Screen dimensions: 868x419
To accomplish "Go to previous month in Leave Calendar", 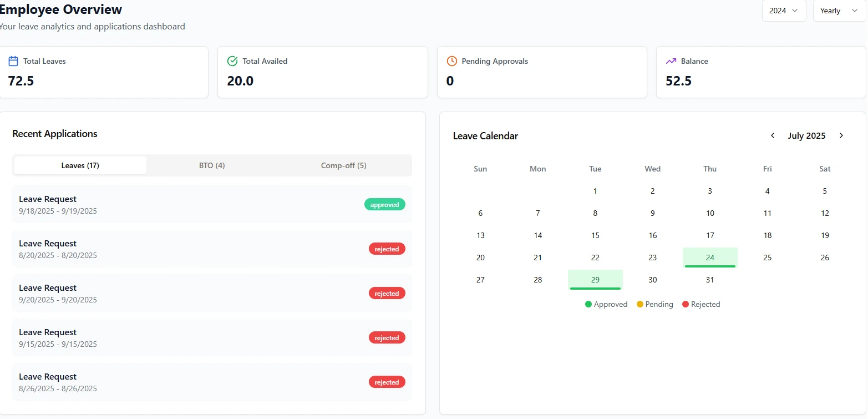I will point(773,135).
